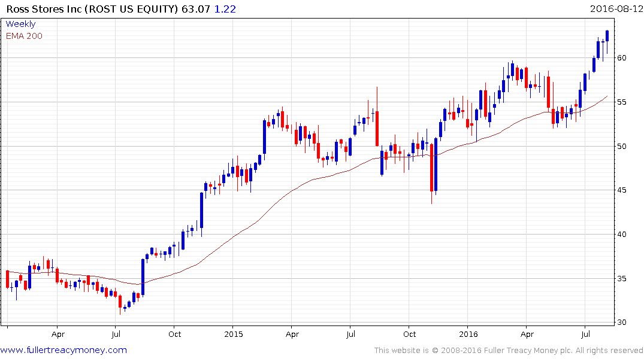Click the last price value 63.07
Image resolution: width=644 pixels, height=359 pixels.
pos(196,9)
